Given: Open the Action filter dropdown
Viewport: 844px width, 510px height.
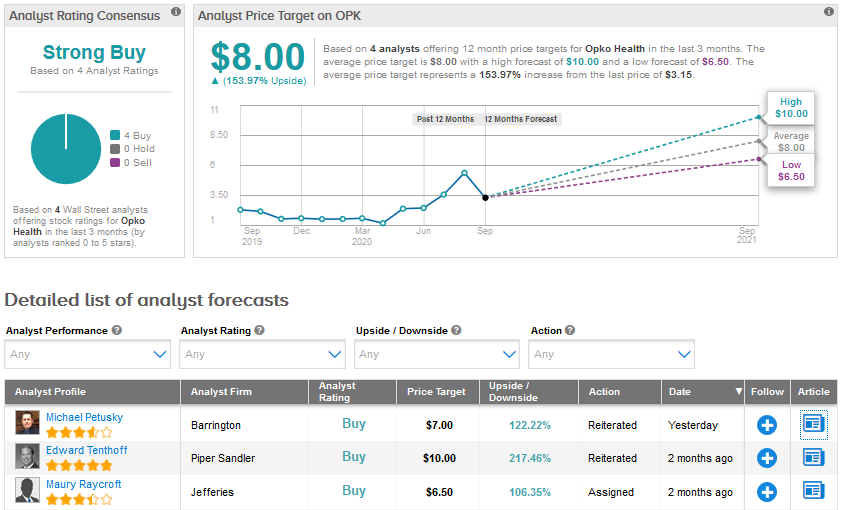Looking at the screenshot, I should point(611,354).
